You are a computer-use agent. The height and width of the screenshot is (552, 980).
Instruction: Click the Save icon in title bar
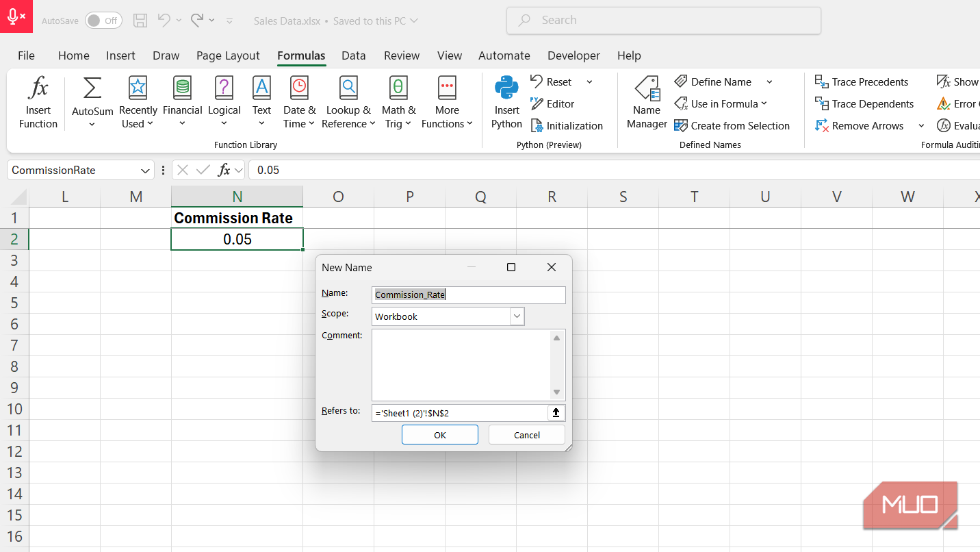pos(140,21)
